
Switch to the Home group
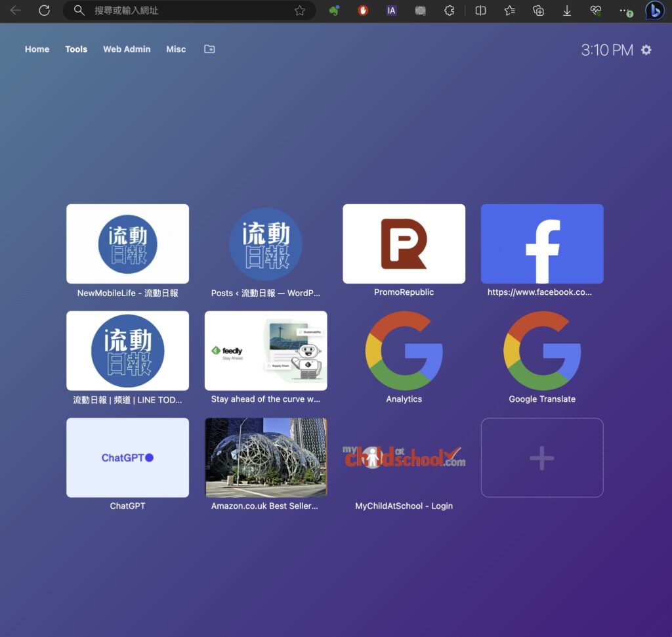(x=37, y=49)
